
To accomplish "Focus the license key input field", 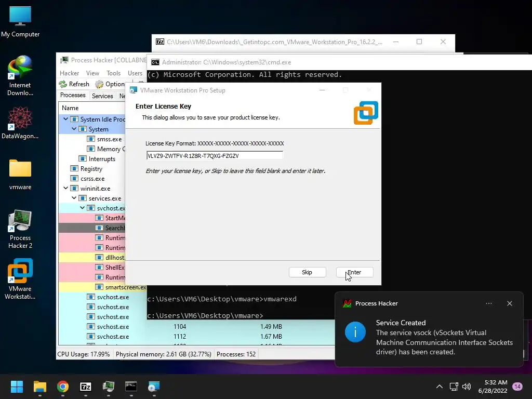I will point(215,155).
